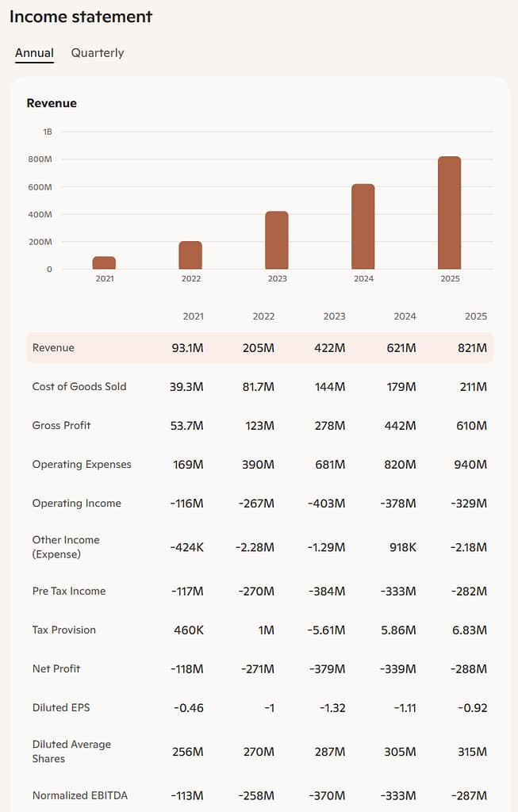Image resolution: width=518 pixels, height=812 pixels.
Task: Click the 2024 revenue bar
Action: point(363,227)
